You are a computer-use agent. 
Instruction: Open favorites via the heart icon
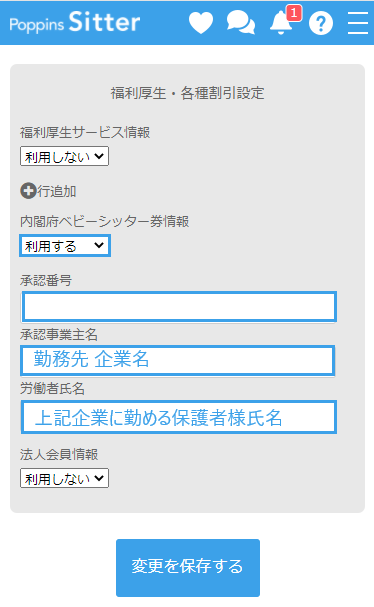coord(201,22)
